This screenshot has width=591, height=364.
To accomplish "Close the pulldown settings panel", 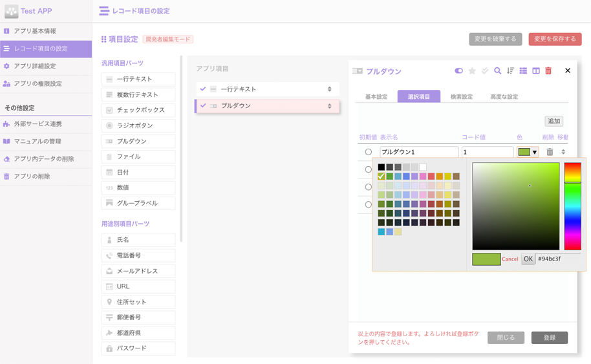I will pos(568,70).
